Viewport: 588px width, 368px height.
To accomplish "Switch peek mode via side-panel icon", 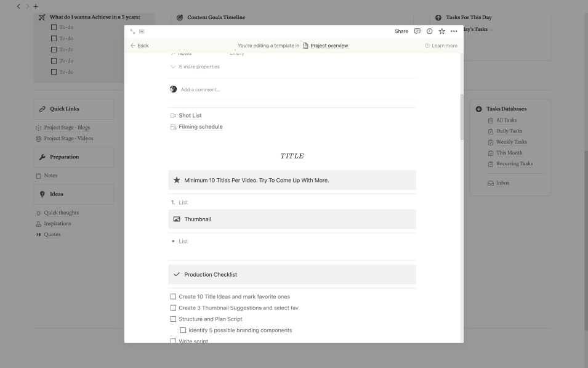I will pos(142,31).
